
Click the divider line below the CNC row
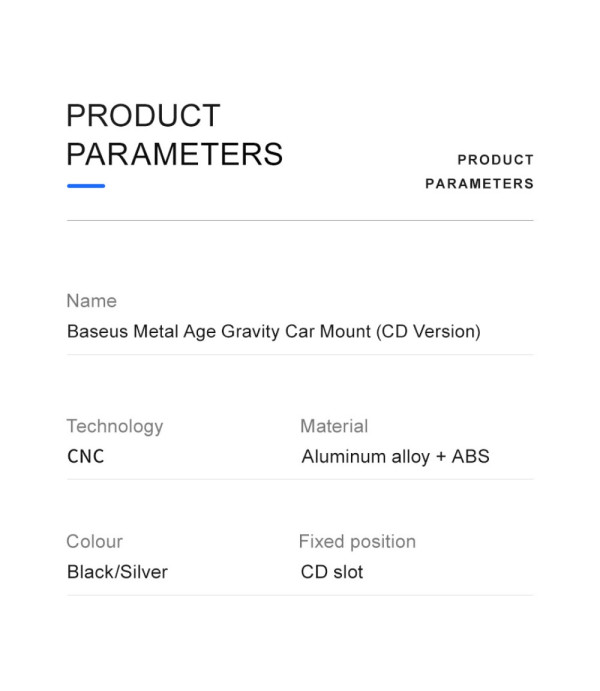point(300,479)
